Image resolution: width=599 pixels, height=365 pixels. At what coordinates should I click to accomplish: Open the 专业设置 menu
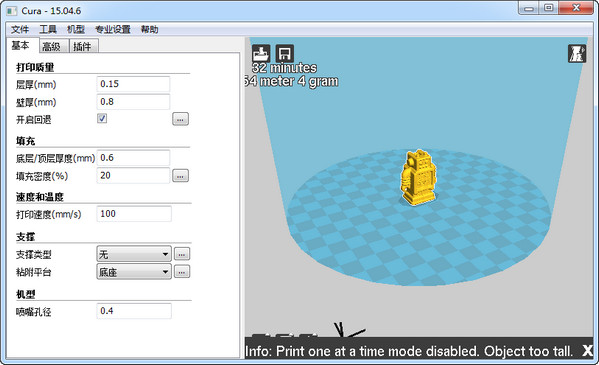tap(113, 29)
